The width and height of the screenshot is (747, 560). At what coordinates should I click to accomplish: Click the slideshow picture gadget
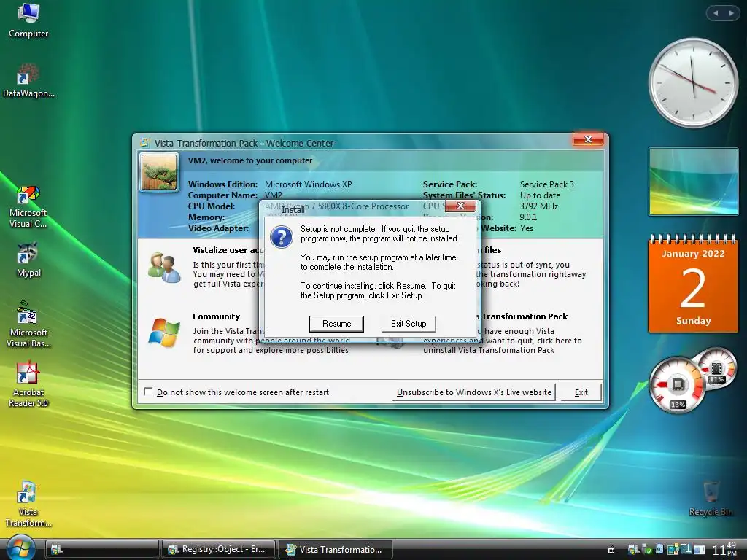click(693, 182)
